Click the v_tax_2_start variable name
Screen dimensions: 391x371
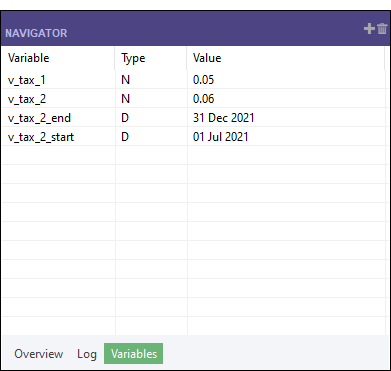pyautogui.click(x=41, y=137)
